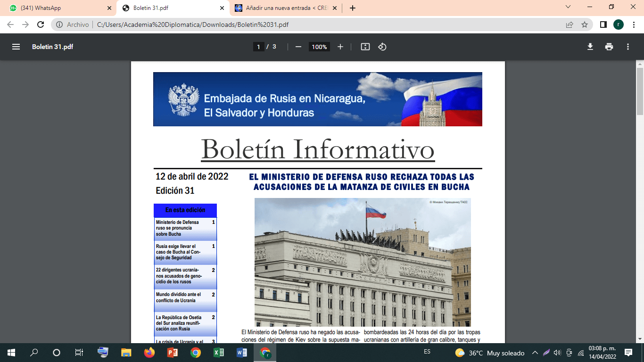
Task: Click 'La República de Osetia del Sur' entry
Action: pyautogui.click(x=185, y=323)
